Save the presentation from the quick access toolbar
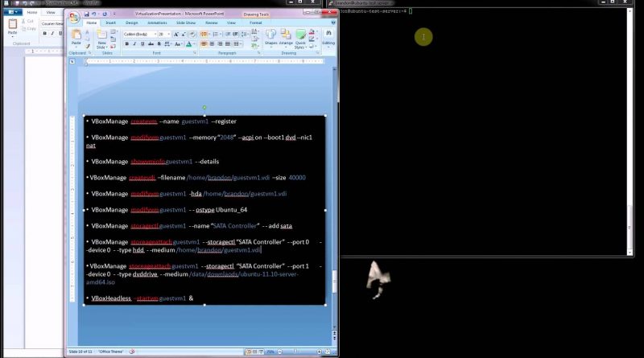Viewport: 644px width, 358px height. tap(87, 14)
